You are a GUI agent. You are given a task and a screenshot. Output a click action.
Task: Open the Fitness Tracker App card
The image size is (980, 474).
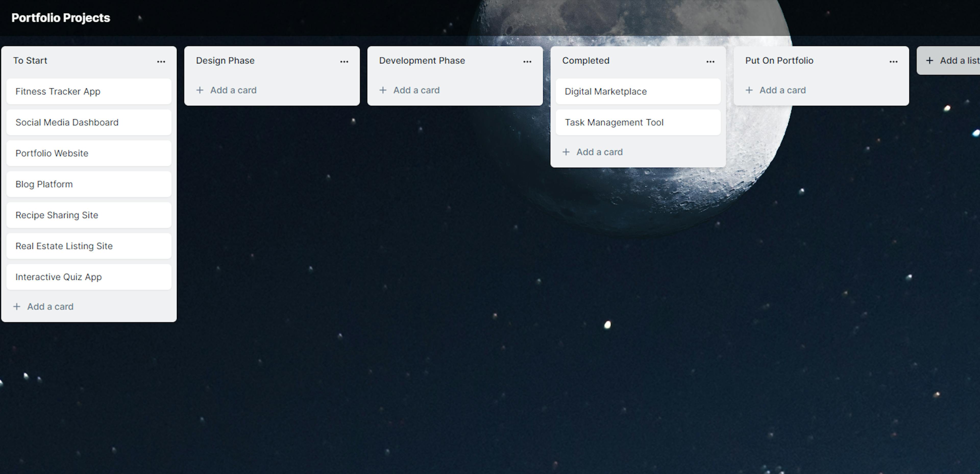(x=89, y=92)
